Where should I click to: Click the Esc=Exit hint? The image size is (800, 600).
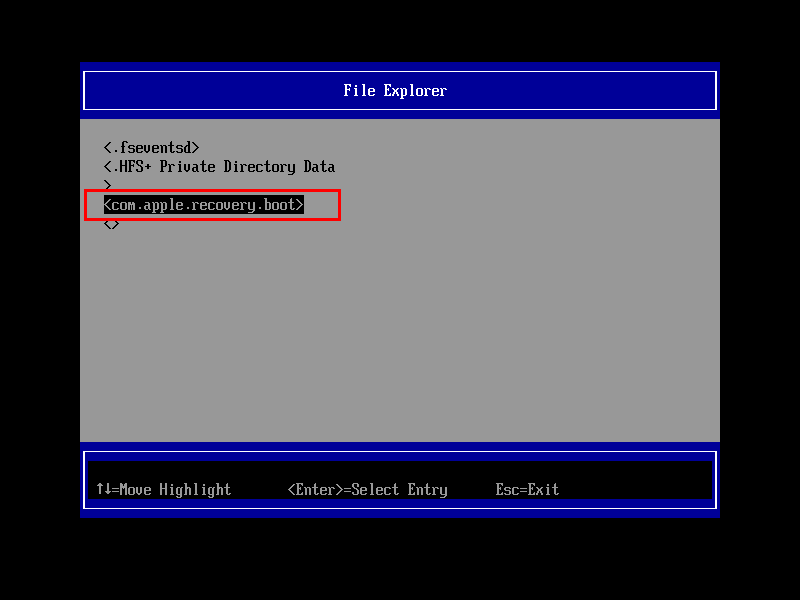click(x=527, y=490)
